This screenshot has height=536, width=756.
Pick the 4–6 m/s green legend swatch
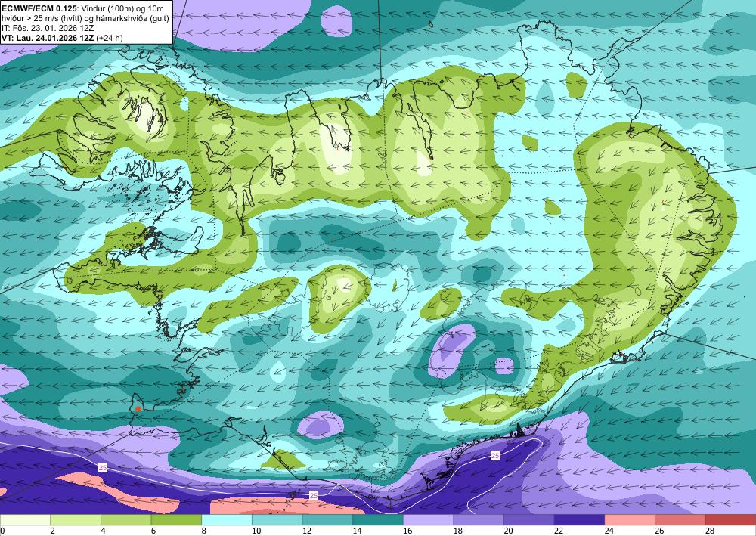coord(125,520)
